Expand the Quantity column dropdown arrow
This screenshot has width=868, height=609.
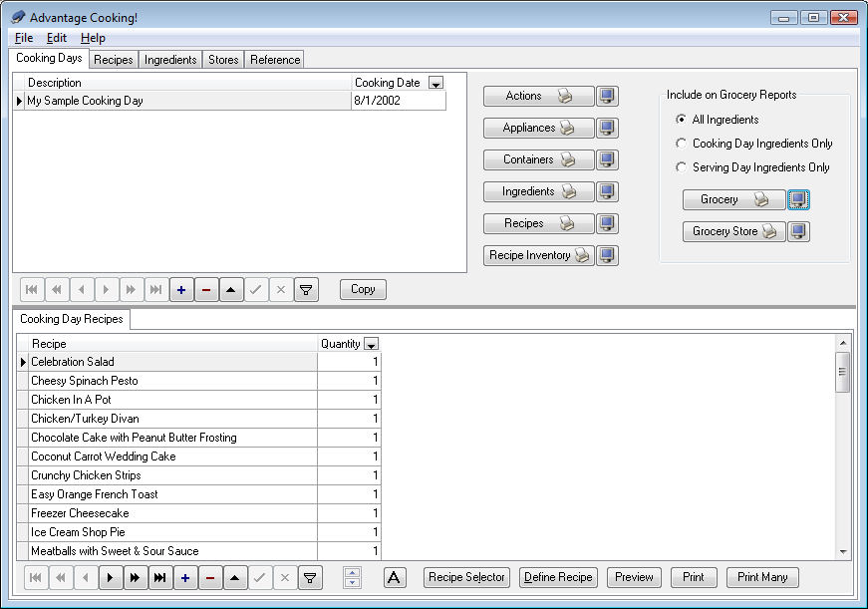point(371,344)
